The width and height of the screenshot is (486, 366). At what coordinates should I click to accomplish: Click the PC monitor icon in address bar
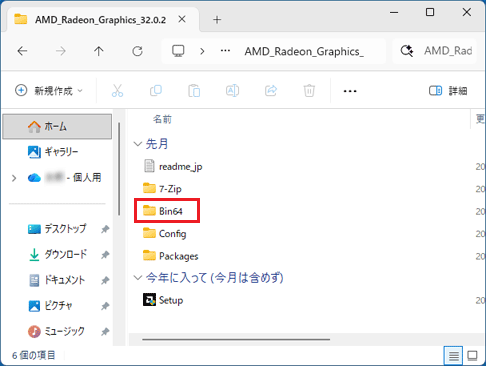178,51
